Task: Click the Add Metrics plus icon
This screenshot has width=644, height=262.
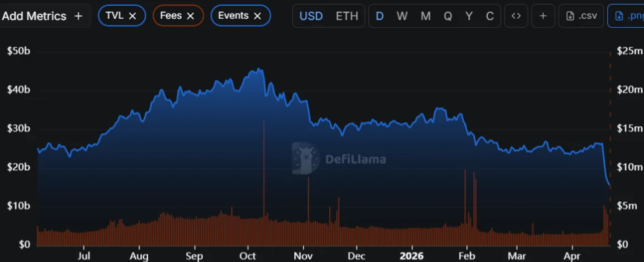Action: (x=78, y=16)
